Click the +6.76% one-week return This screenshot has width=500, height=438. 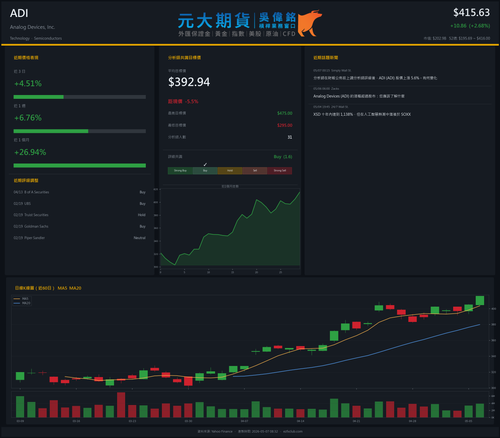click(x=28, y=118)
